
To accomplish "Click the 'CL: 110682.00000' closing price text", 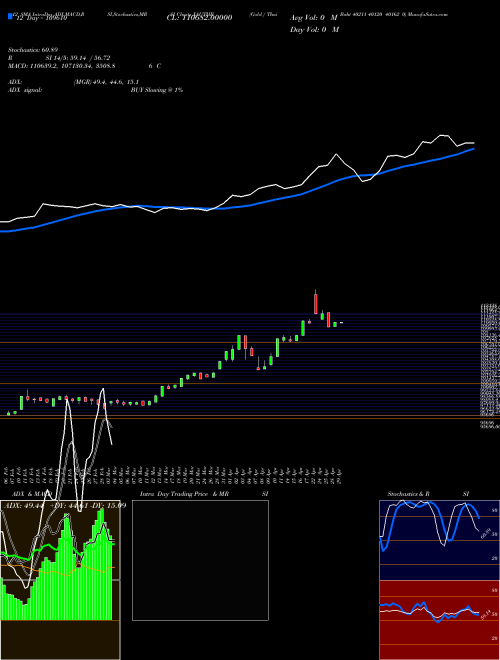I will point(199,18).
